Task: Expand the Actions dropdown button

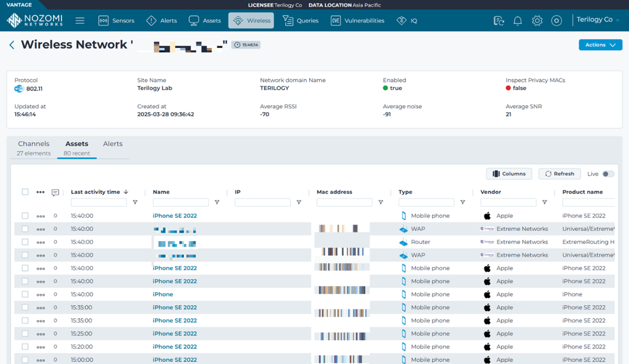Action: click(x=600, y=45)
